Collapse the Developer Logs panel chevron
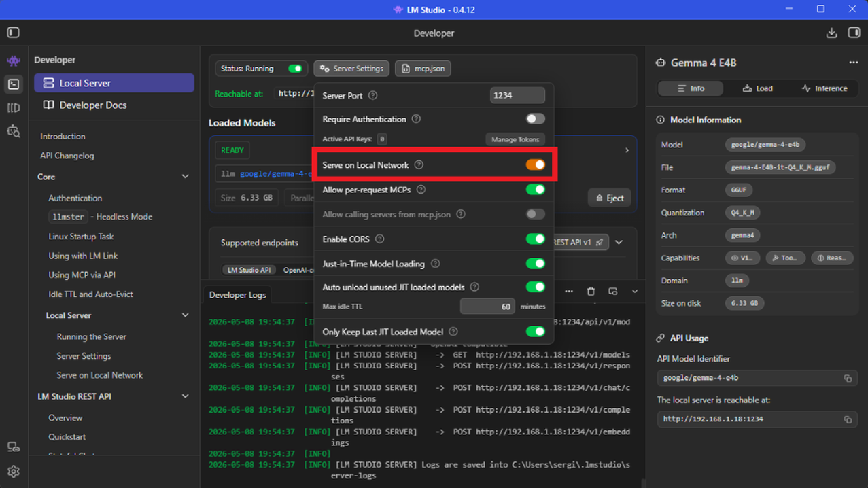The width and height of the screenshot is (868, 488). [634, 292]
